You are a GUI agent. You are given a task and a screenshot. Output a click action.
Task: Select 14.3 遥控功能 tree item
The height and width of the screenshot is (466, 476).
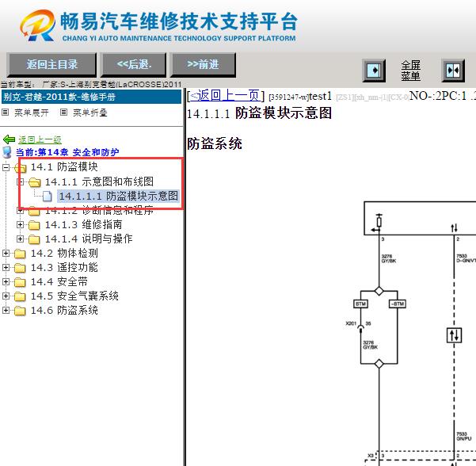[64, 267]
